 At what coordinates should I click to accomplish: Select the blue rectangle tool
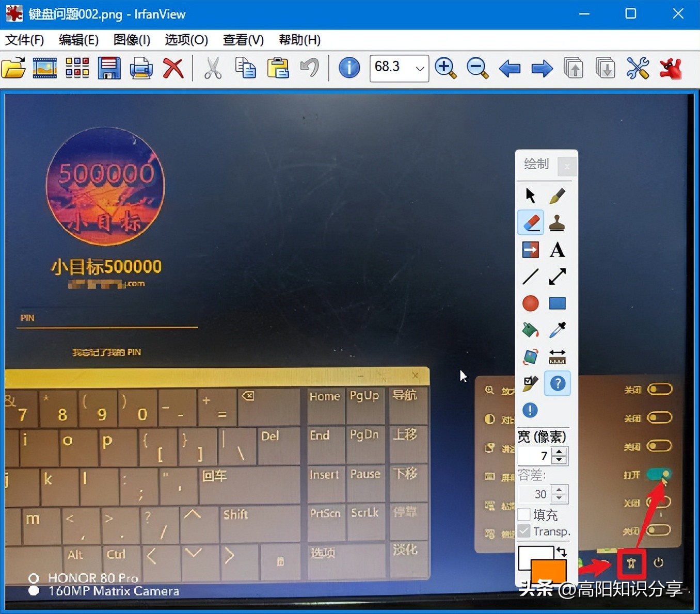click(557, 303)
